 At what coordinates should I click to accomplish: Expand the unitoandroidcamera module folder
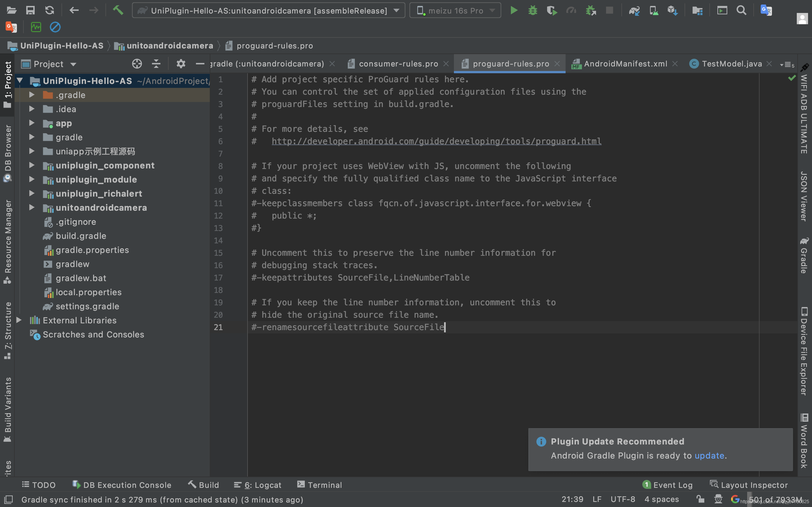coord(32,208)
